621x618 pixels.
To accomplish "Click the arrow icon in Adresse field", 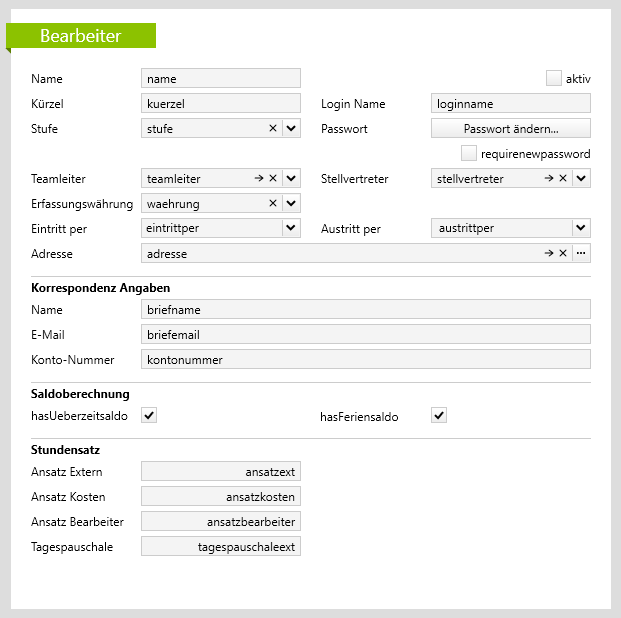I will pos(549,253).
